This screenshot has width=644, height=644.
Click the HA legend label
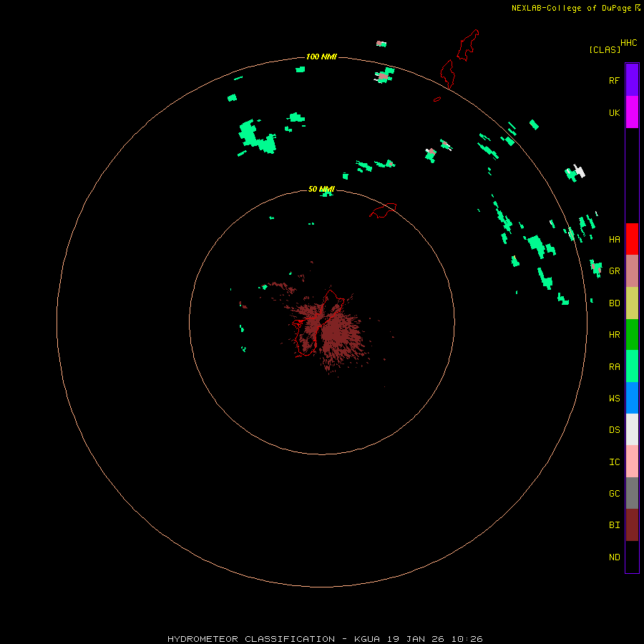point(614,239)
